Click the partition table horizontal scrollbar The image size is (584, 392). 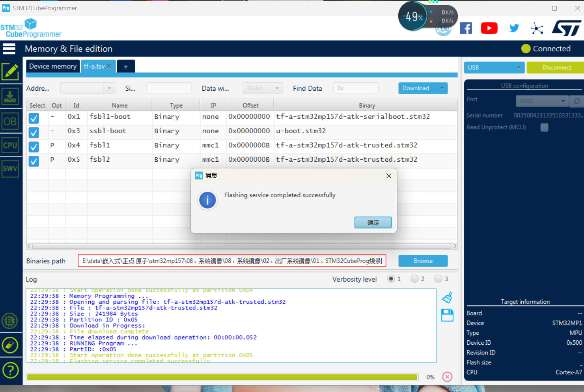point(241,246)
